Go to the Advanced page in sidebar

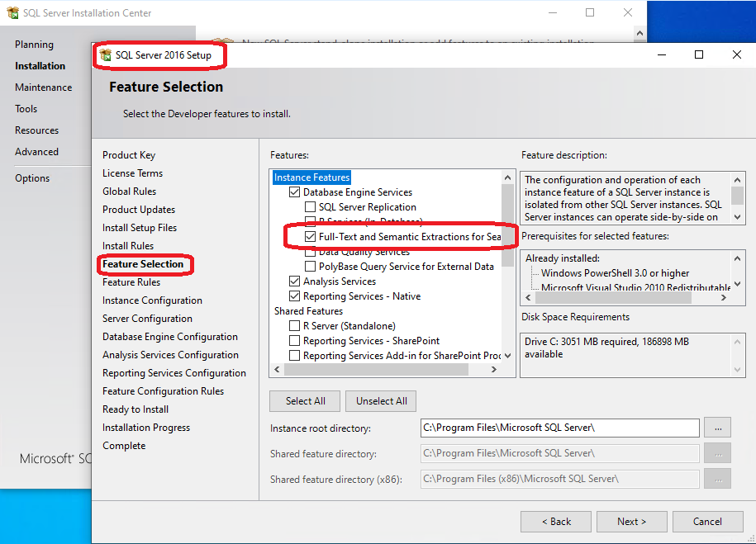(x=36, y=152)
